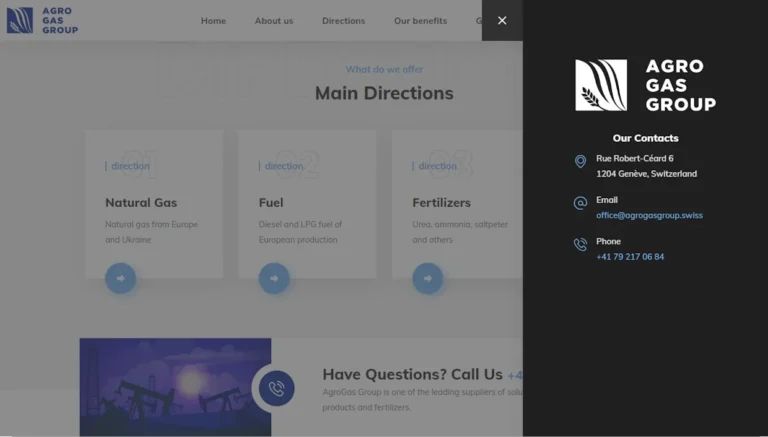Email office@agrogasgroup.swiss link
768x437 pixels.
coord(649,216)
